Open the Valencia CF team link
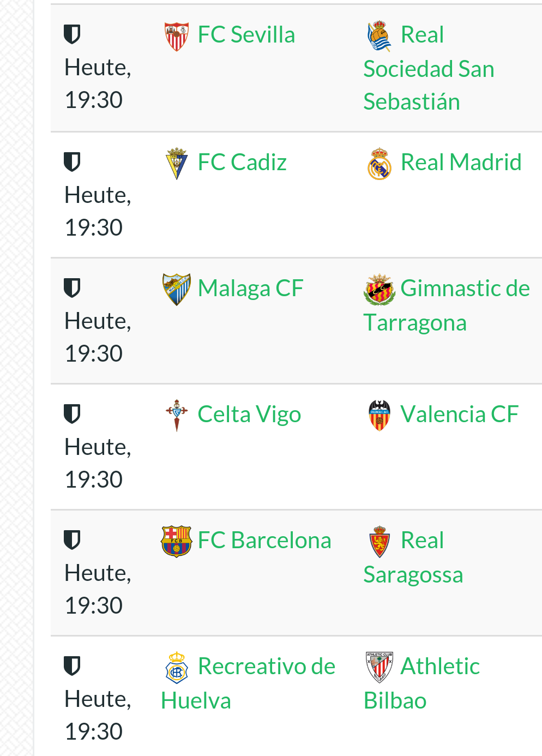Image resolution: width=542 pixels, height=756 pixels. coord(459,415)
